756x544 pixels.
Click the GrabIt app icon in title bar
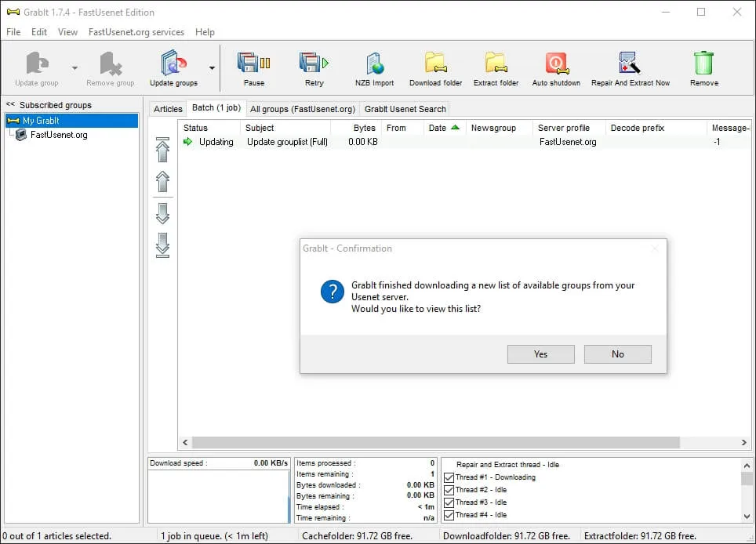click(13, 12)
